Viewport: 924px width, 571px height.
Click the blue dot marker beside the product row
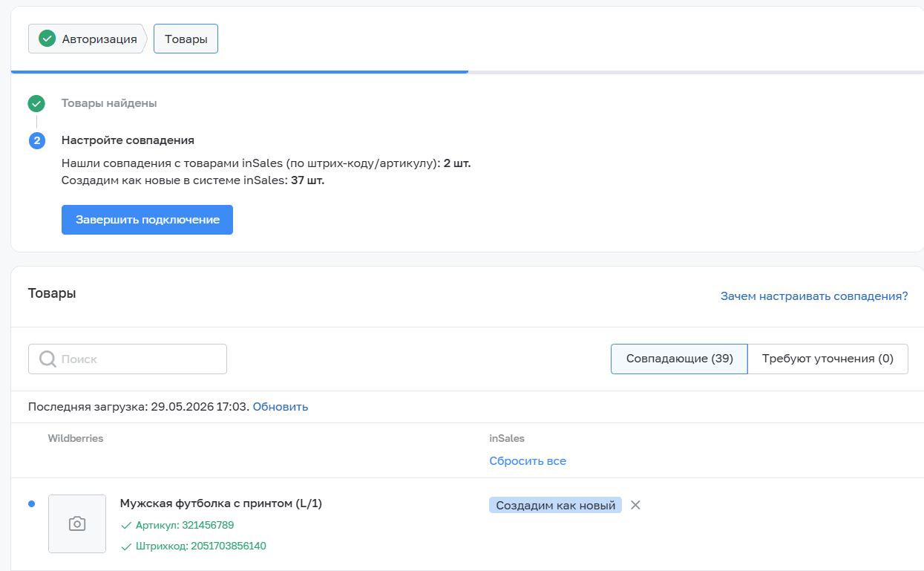[31, 504]
